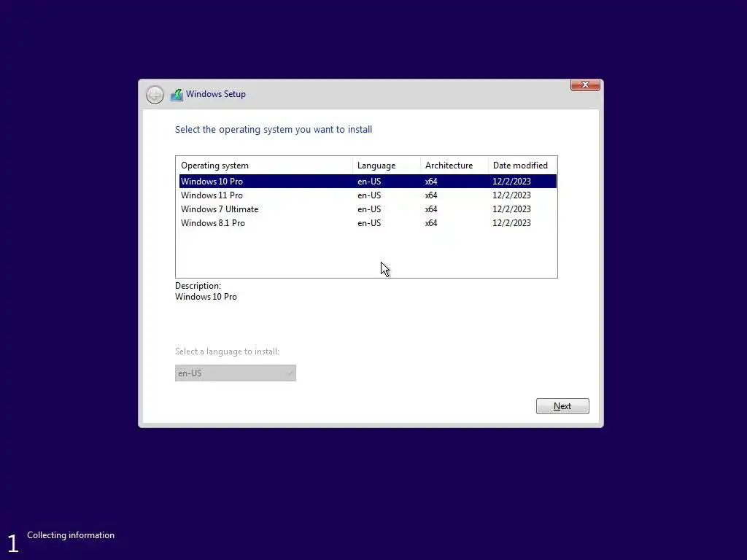Click the 12/2/2023 date of Windows 10 Pro
Image resolution: width=747 pixels, height=560 pixels.
point(511,182)
